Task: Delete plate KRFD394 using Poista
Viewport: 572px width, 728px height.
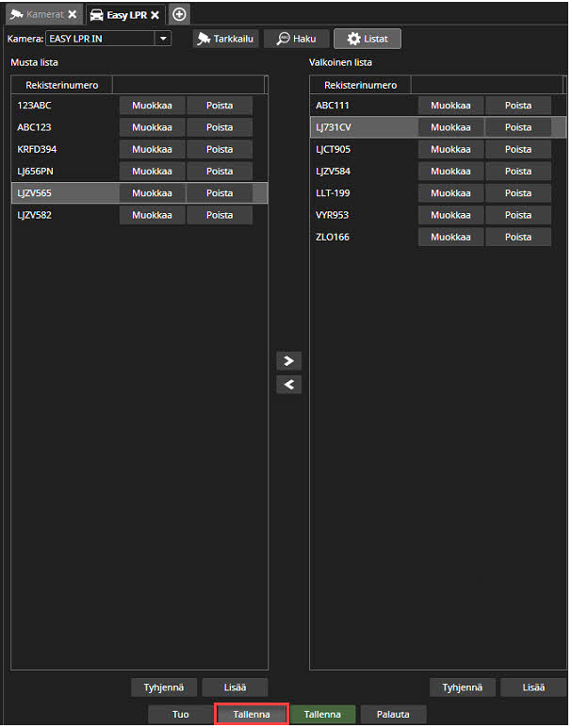Action: pyautogui.click(x=220, y=149)
